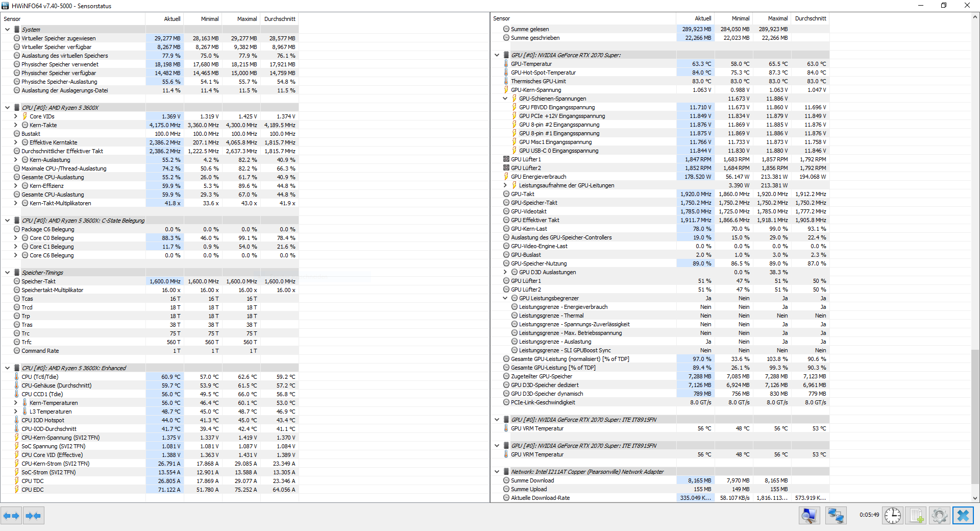This screenshot has height=531, width=980.
Task: Collapse the Speicher-Timings group
Action: 7,273
